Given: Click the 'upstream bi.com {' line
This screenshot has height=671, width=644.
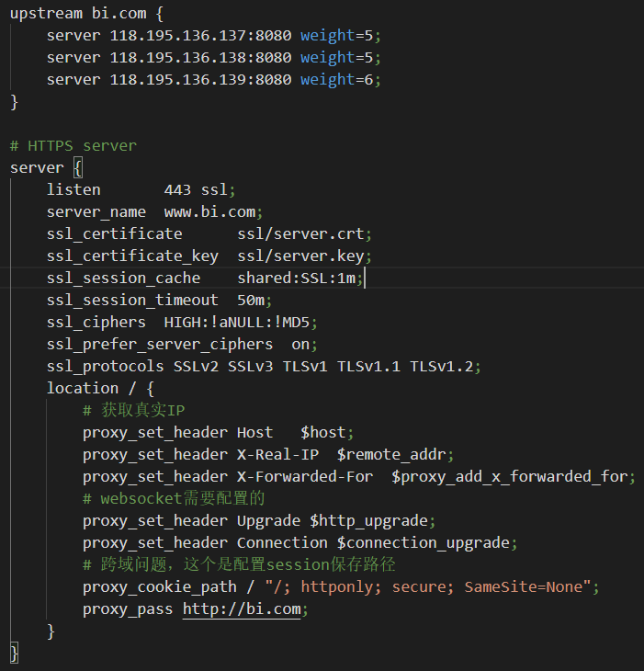Looking at the screenshot, I should pyautogui.click(x=86, y=14).
